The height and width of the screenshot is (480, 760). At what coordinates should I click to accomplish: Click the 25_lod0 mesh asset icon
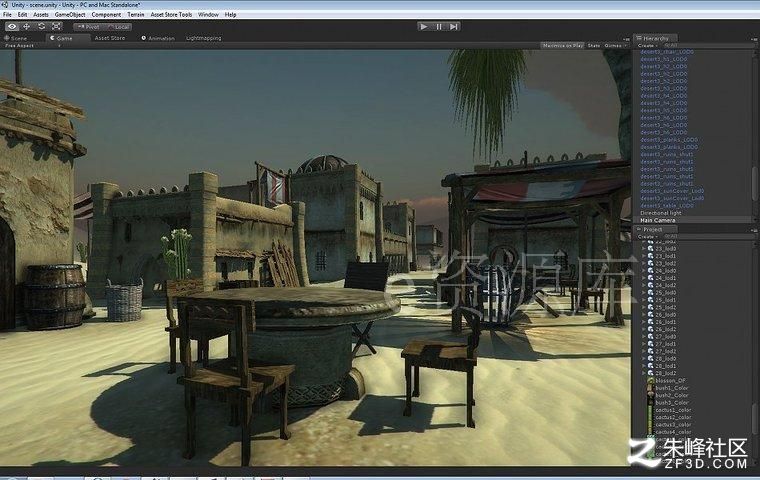[x=650, y=293]
